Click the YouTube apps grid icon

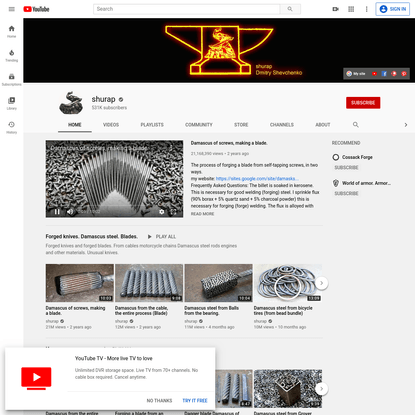[x=351, y=9]
